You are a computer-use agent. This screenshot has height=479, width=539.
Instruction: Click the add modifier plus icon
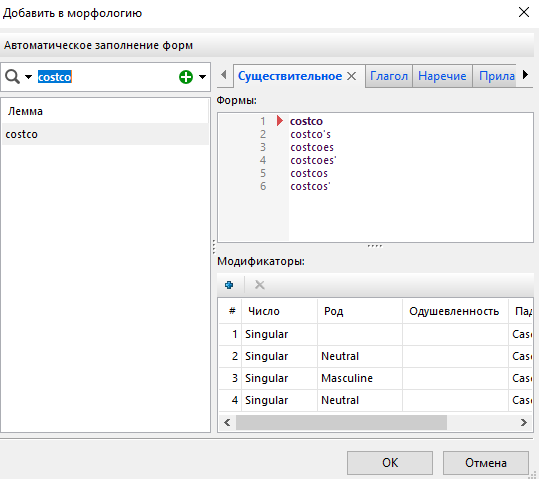coord(229,285)
